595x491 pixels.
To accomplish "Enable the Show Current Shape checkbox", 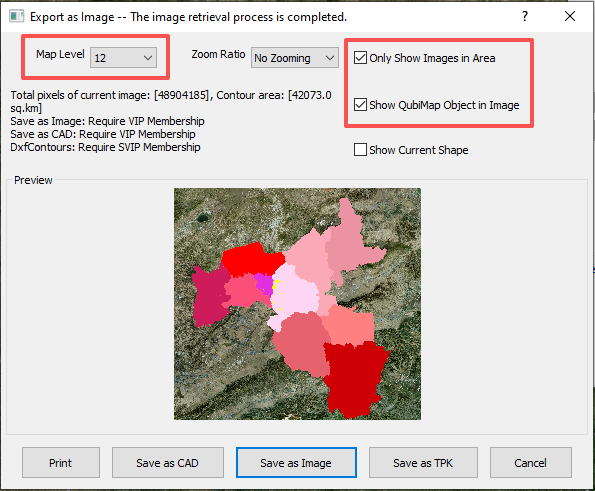I will (x=360, y=150).
